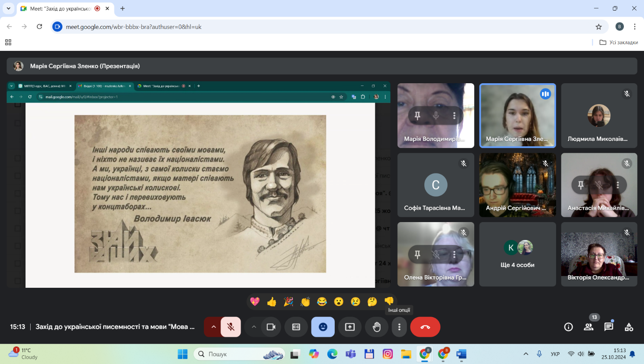Send clapping hands reaction
644x364 pixels.
point(305,301)
